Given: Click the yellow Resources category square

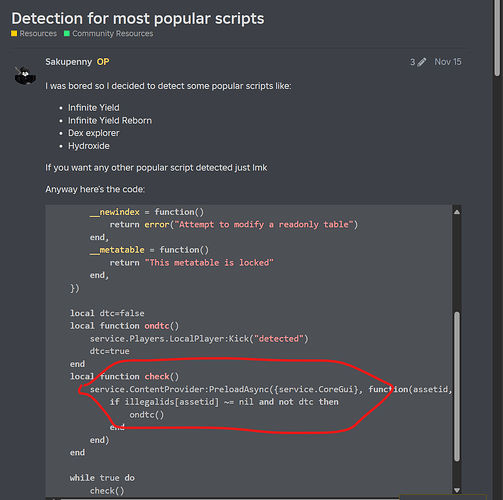Looking at the screenshot, I should 14,33.
